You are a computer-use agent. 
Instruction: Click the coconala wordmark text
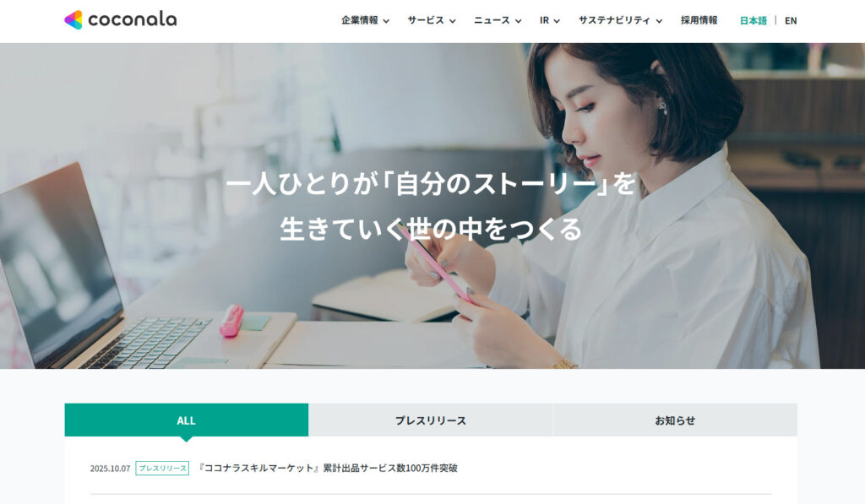pos(133,20)
